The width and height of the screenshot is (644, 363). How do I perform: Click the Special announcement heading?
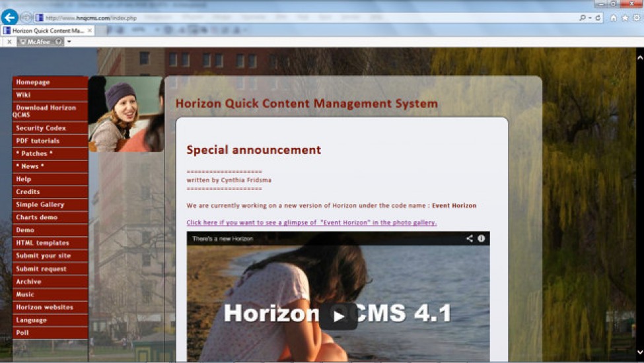254,150
